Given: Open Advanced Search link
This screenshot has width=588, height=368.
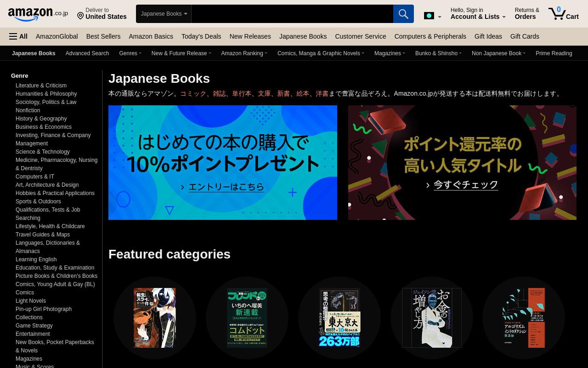Looking at the screenshot, I should point(87,53).
